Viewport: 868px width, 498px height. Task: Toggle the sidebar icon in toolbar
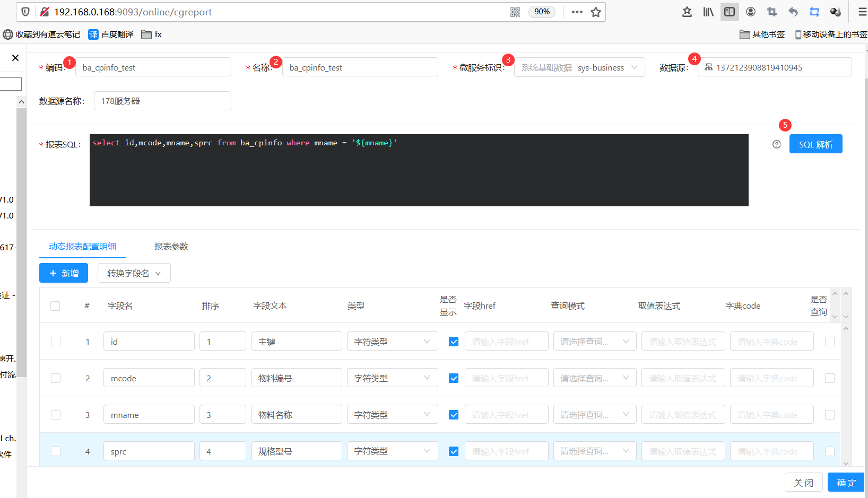pyautogui.click(x=730, y=12)
